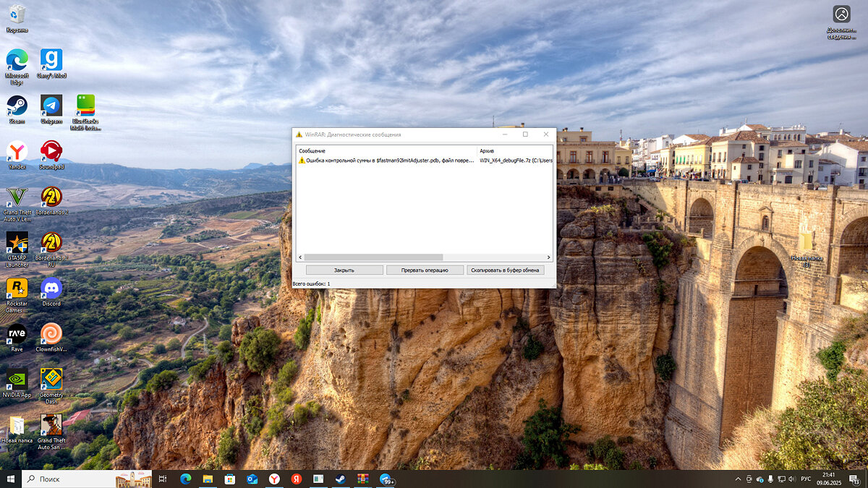Expand the hidden system tray icons chevron
The image size is (868, 488).
tap(739, 479)
